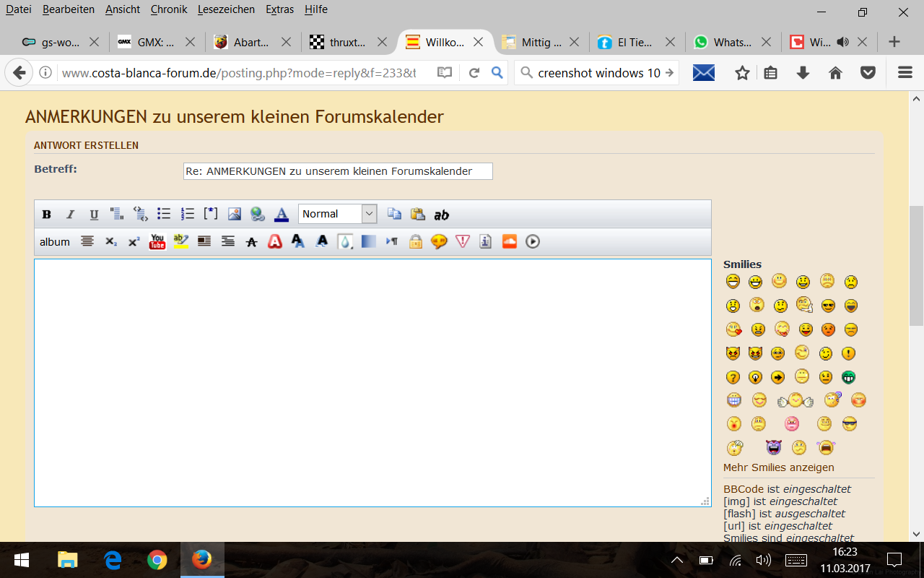This screenshot has width=924, height=578.
Task: Insert a URL link with globe icon
Action: (258, 214)
